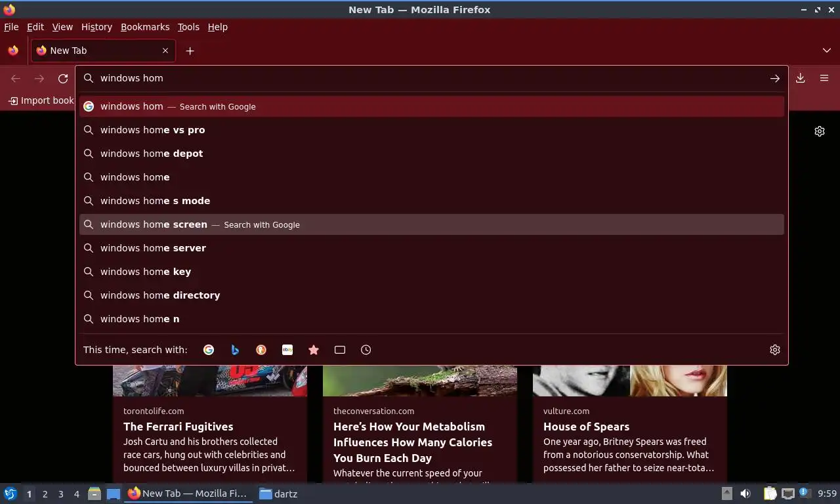Search in Tabs via tab icon
This screenshot has height=504, width=840.
(x=340, y=350)
